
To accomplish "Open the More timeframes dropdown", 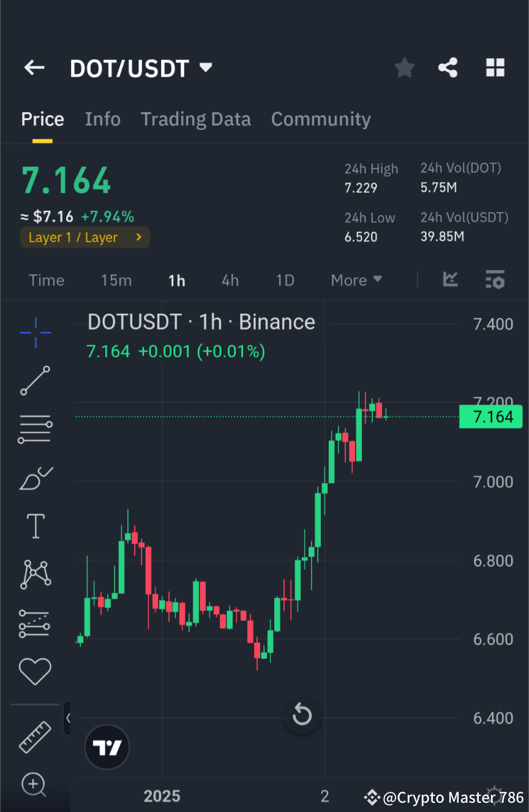I will click(x=356, y=280).
